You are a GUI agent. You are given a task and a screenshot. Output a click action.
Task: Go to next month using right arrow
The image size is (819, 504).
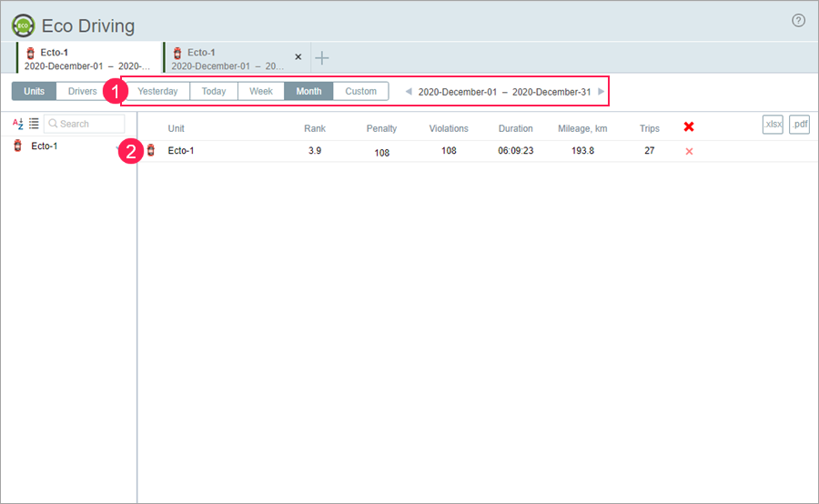point(601,91)
